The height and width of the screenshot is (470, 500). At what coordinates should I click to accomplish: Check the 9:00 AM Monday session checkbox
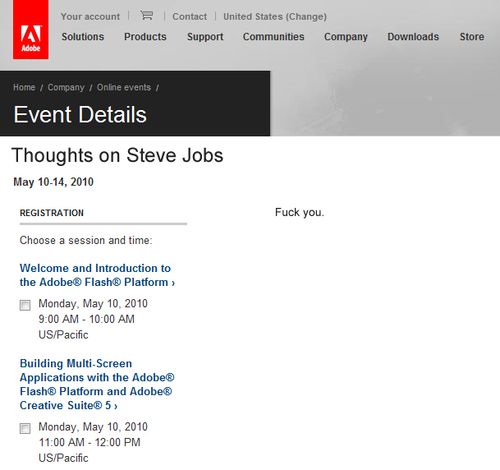click(25, 305)
